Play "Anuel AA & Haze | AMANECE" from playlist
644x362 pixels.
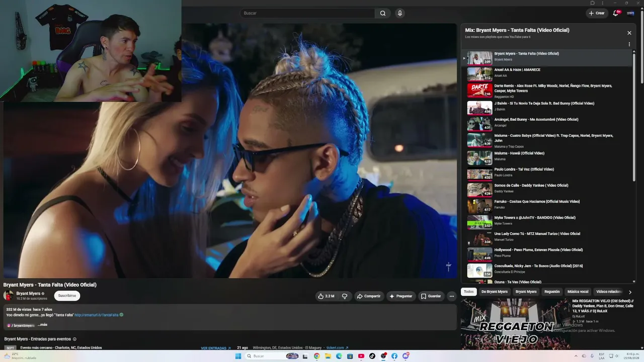click(549, 73)
